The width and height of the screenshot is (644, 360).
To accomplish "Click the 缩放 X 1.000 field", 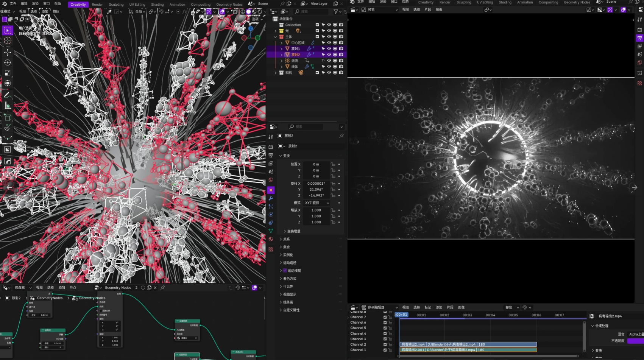I will click(316, 210).
